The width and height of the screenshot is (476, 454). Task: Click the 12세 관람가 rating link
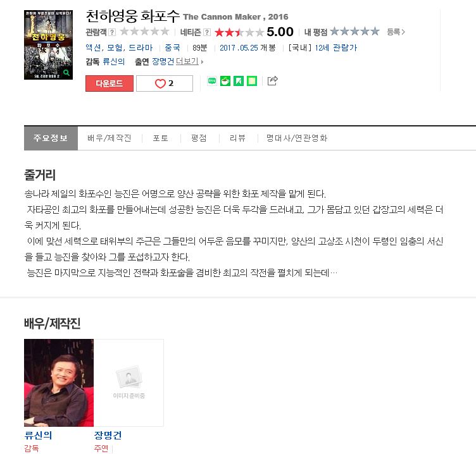click(x=335, y=47)
